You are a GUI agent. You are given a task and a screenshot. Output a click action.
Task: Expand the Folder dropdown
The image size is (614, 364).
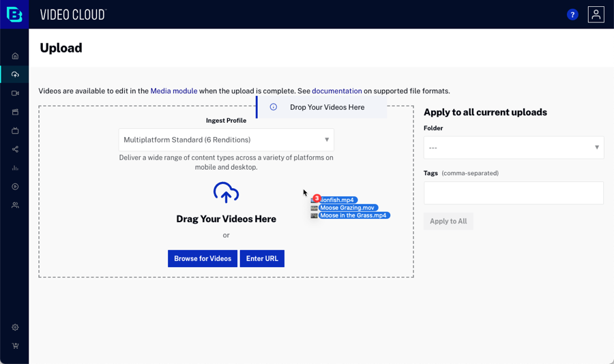(513, 147)
